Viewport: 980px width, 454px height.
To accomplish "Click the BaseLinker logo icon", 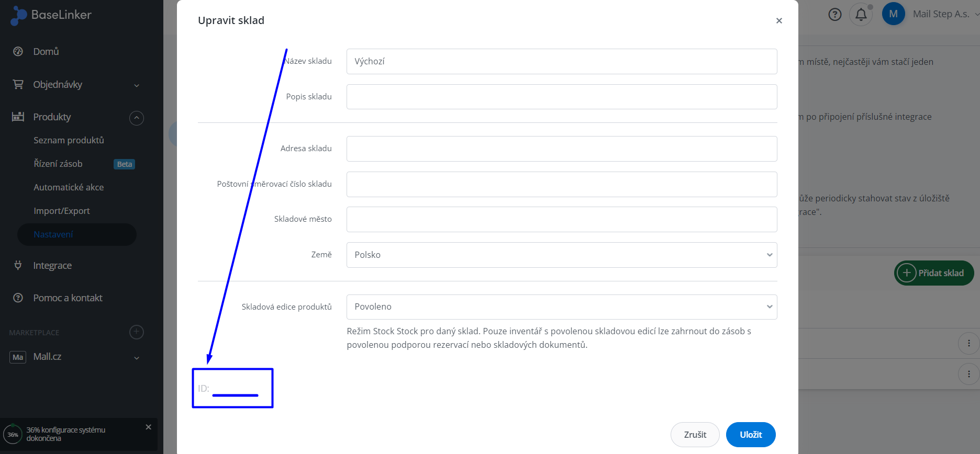I will coord(18,15).
